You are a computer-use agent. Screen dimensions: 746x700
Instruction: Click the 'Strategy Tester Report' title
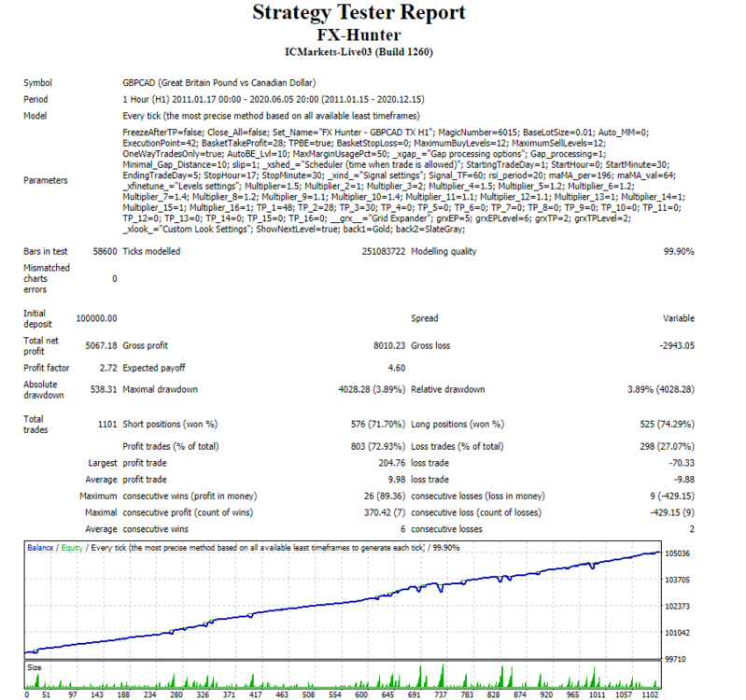click(x=359, y=13)
